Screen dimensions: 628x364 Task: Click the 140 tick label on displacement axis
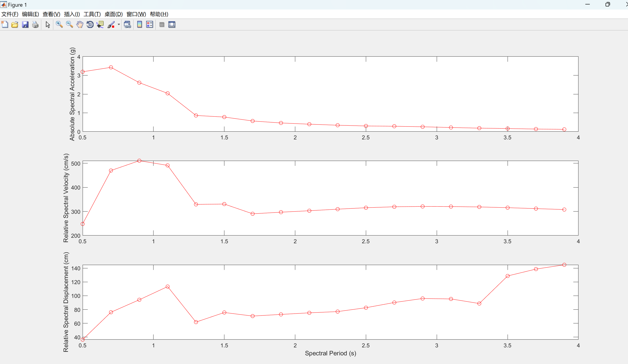pos(76,268)
